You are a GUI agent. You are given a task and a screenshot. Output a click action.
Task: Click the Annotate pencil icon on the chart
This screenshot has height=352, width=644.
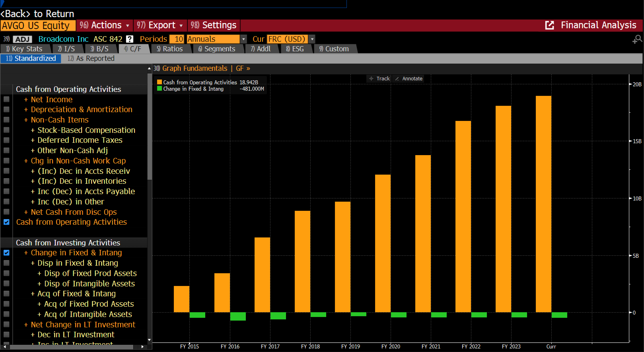tap(397, 79)
